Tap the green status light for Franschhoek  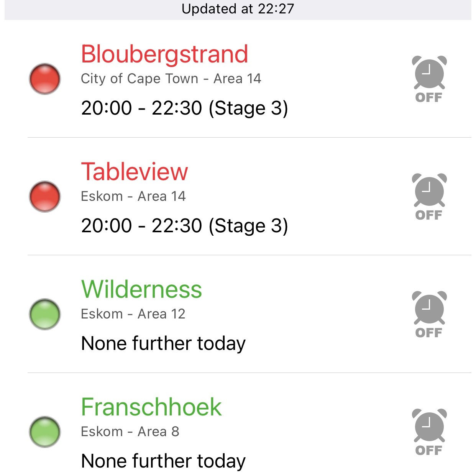[x=45, y=432]
